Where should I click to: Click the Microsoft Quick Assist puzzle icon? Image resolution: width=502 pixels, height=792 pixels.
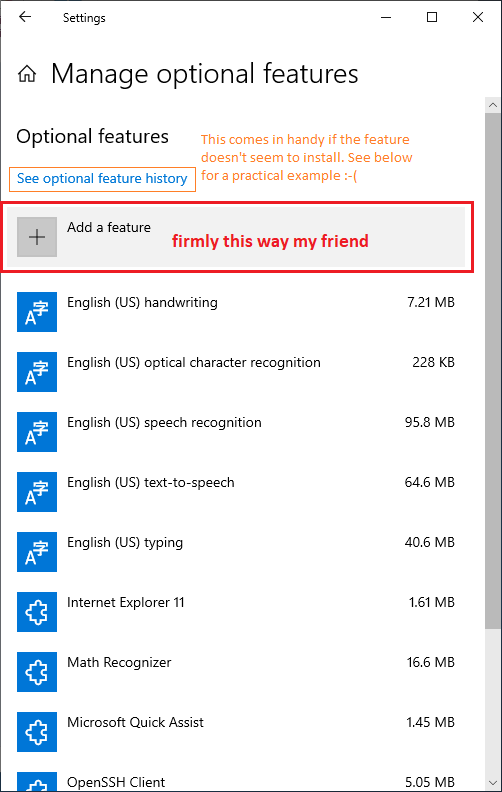37,732
